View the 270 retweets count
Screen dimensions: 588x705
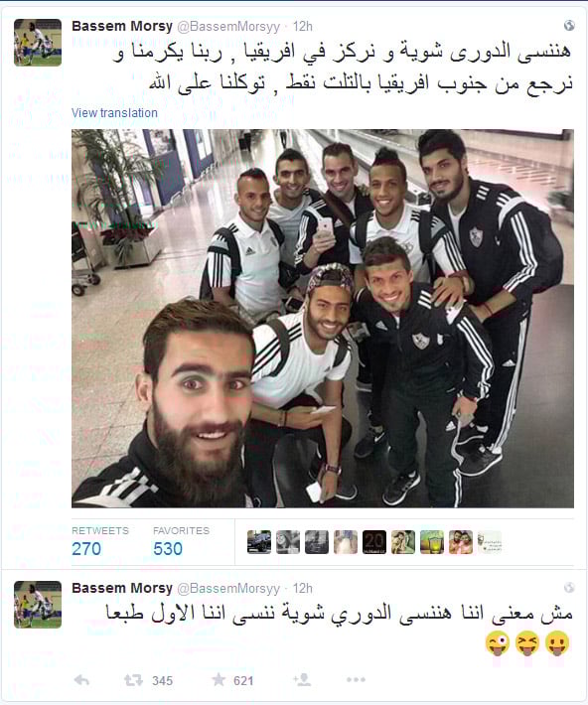86,548
